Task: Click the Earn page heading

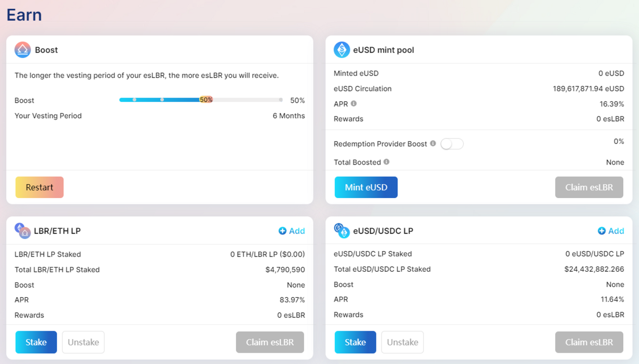Action: point(24,15)
